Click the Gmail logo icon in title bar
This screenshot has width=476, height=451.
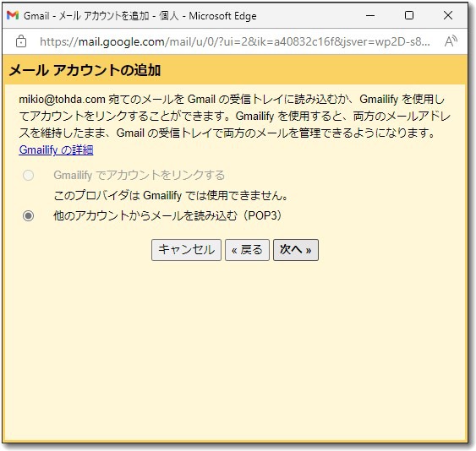click(x=13, y=15)
